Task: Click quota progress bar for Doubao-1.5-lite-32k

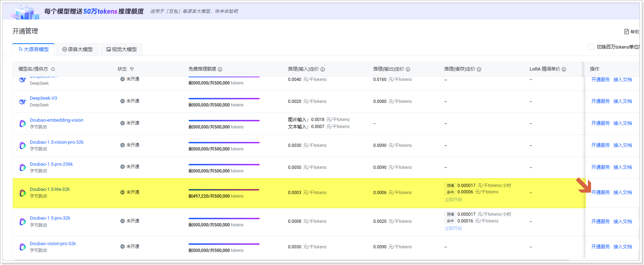Action: (224, 190)
